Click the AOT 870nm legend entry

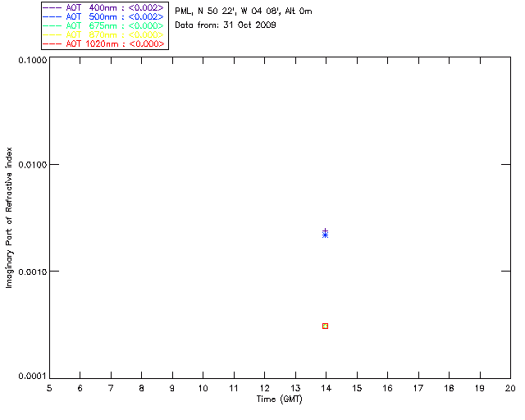click(103, 34)
